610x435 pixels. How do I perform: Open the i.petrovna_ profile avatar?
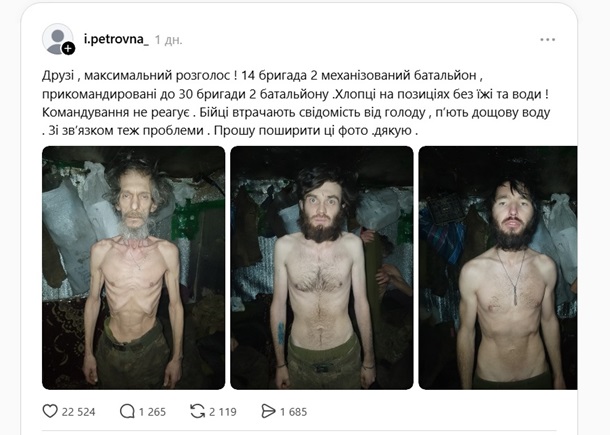(x=57, y=39)
